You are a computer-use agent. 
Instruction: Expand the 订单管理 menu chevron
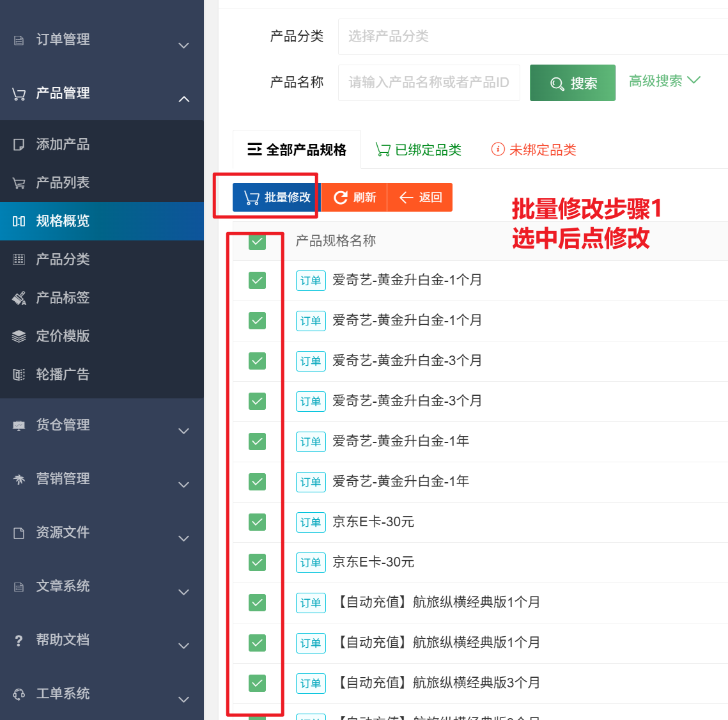184,45
